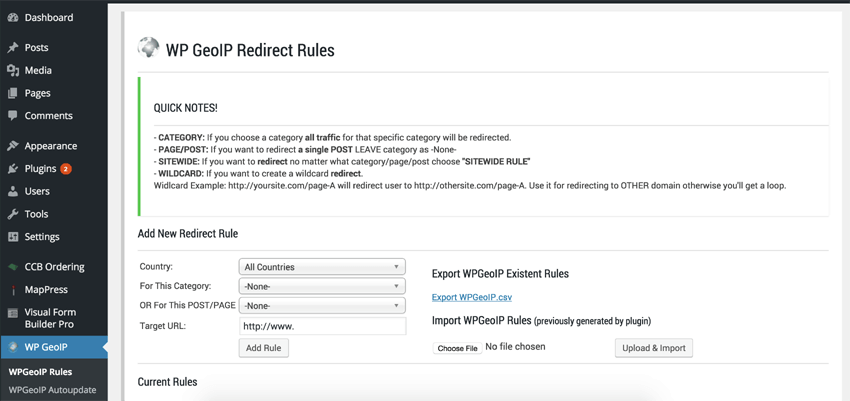Click the Add New Redirect Rule heading
The image size is (850, 401).
click(x=188, y=234)
